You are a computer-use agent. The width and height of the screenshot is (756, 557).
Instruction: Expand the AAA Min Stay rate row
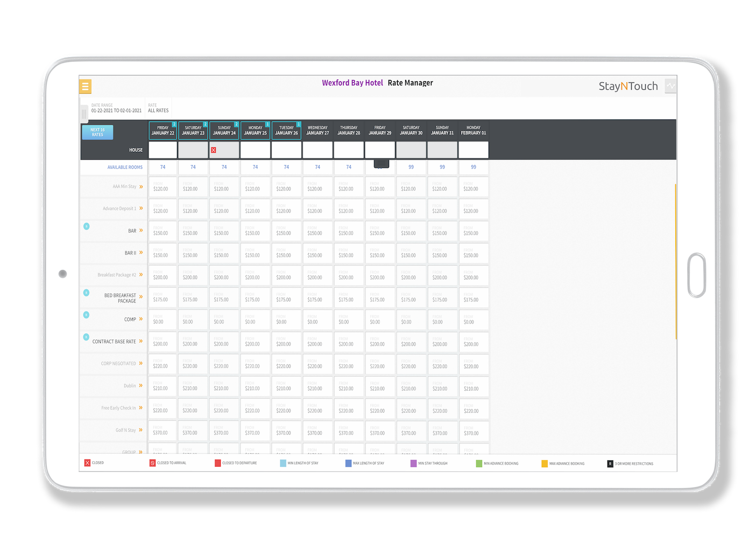(x=141, y=187)
